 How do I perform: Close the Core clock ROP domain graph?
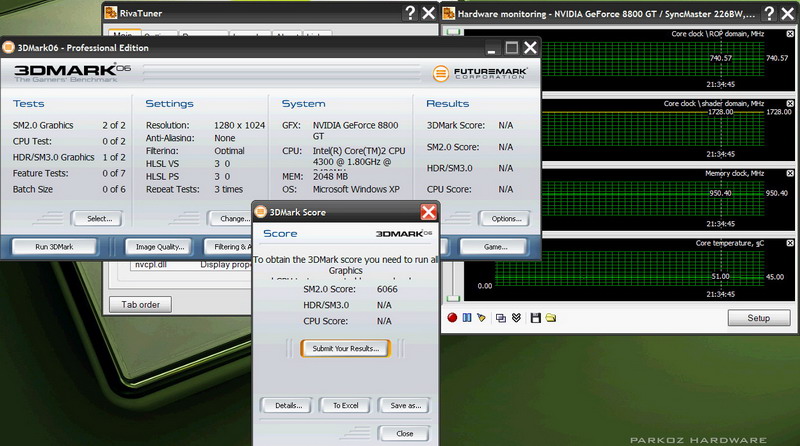pos(790,34)
